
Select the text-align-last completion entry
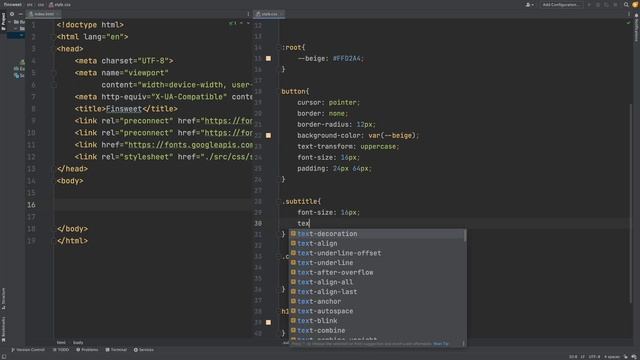[377, 292]
